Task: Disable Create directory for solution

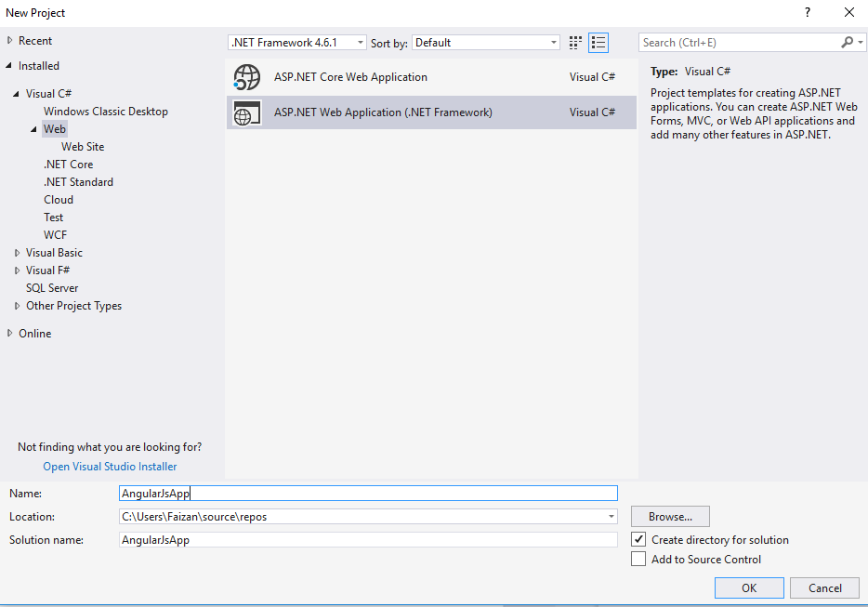Action: pyautogui.click(x=638, y=539)
